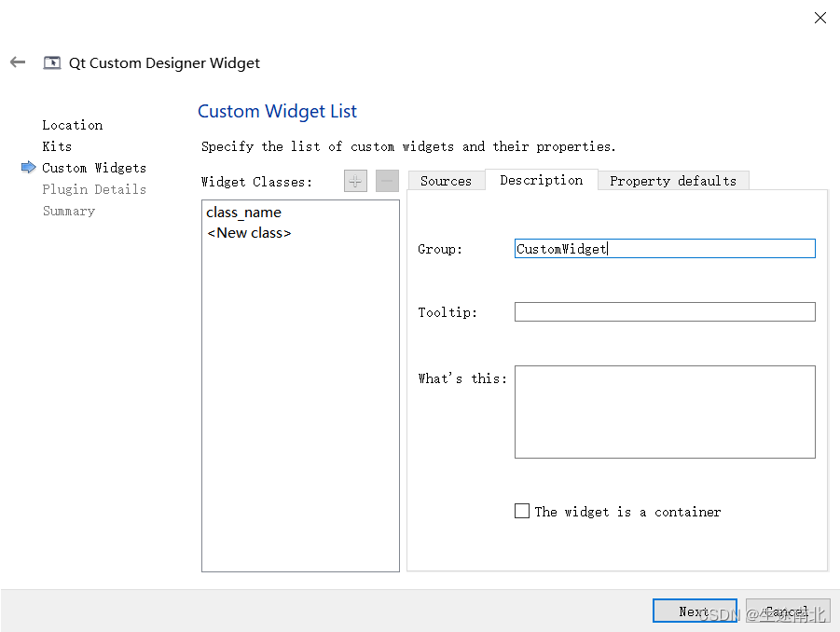
Task: Click the Kits step in the sidebar
Action: pos(57,146)
